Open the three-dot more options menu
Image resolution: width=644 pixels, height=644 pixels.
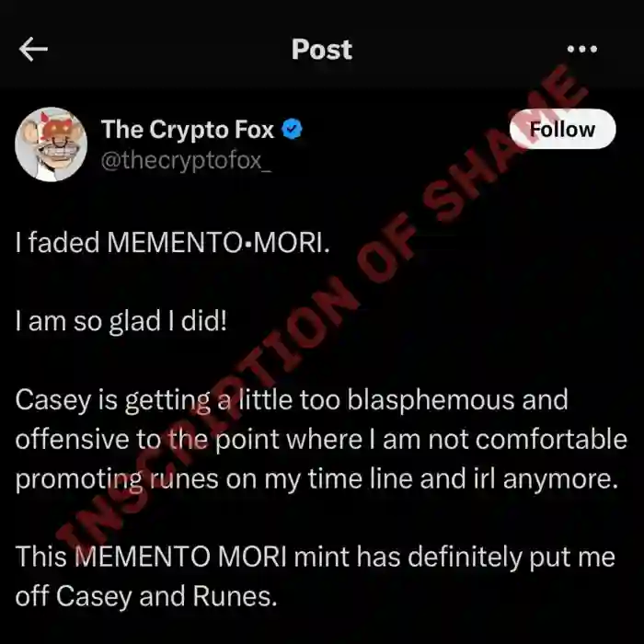[x=582, y=50]
